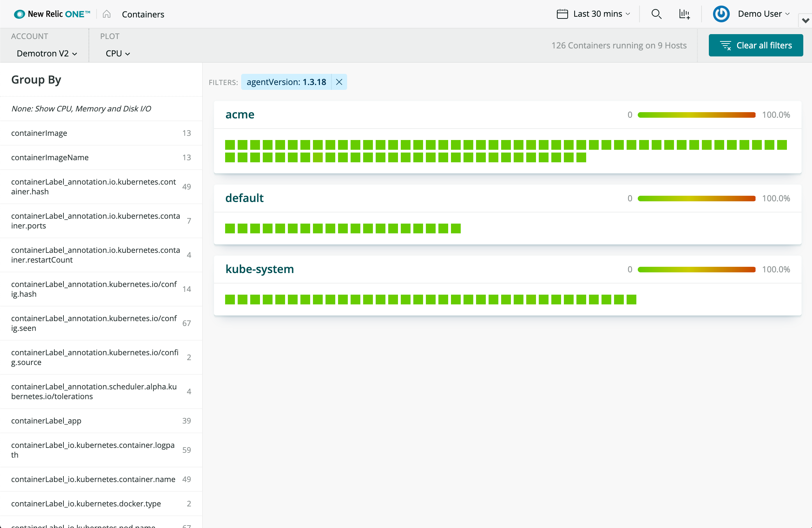
Task: Remove the agentVersion: 1.3.18 filter
Action: (339, 82)
